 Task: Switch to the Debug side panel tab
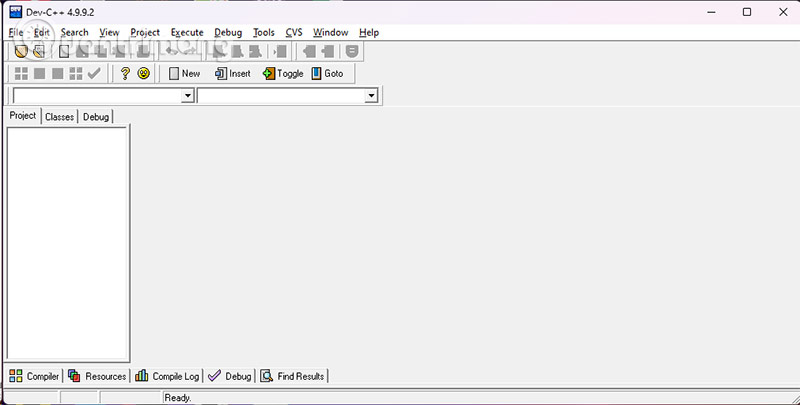(96, 117)
